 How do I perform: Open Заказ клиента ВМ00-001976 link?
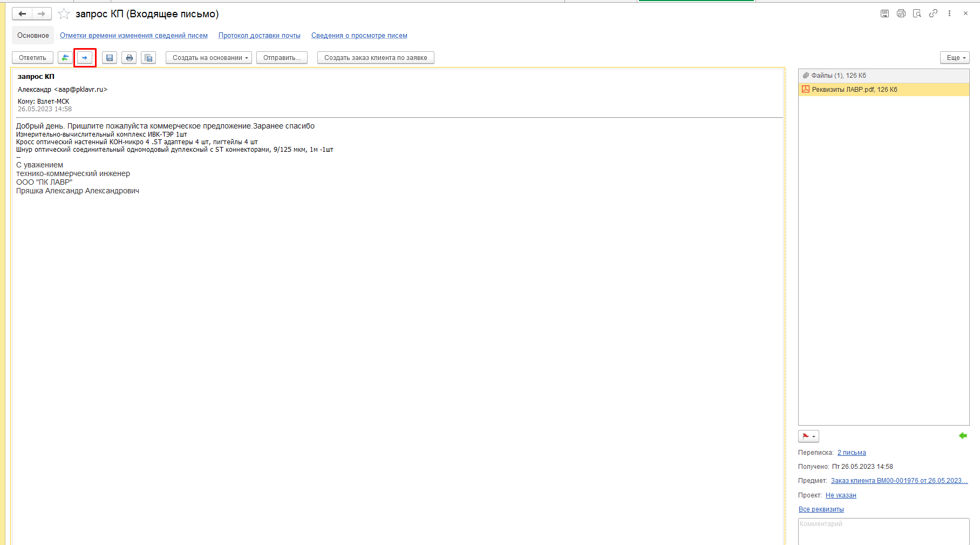click(899, 481)
